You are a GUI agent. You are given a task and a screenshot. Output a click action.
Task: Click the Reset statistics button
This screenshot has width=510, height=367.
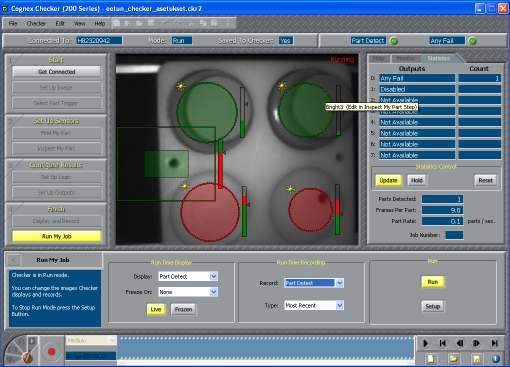coord(485,180)
